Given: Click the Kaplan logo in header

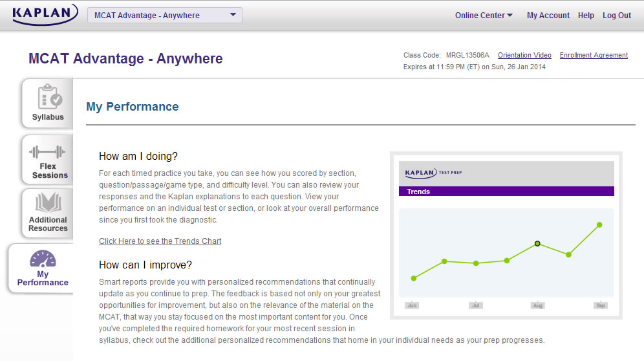Looking at the screenshot, I should click(45, 14).
